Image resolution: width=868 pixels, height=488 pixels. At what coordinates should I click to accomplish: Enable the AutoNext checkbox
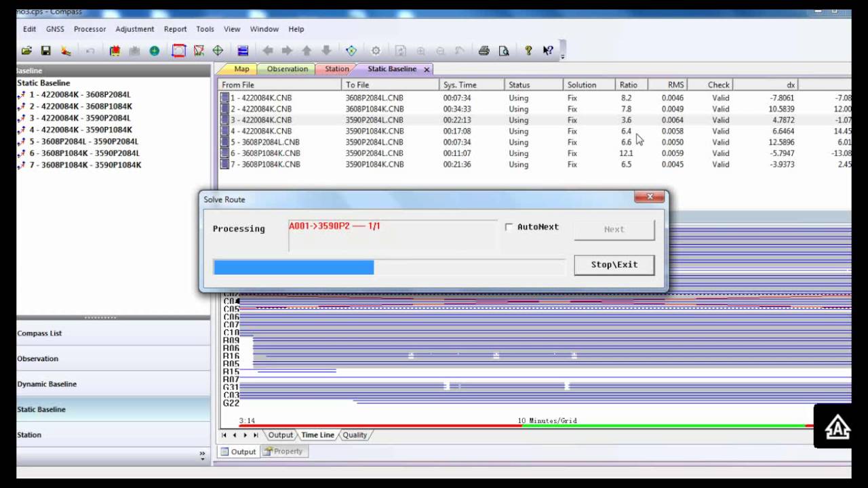(509, 227)
